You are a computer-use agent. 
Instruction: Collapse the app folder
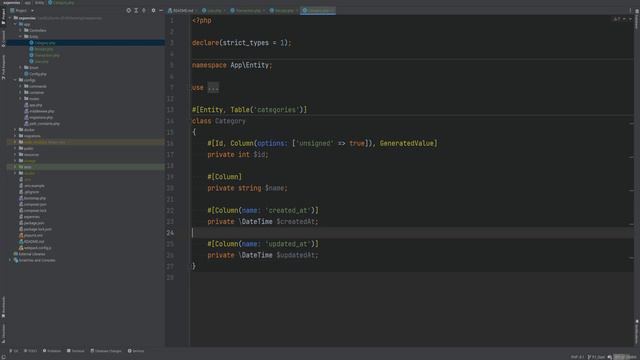(x=15, y=24)
